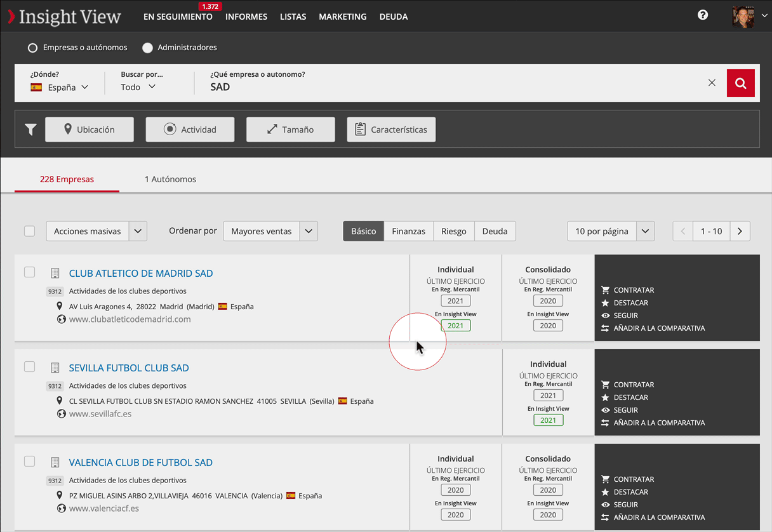Viewport: 772px width, 532px height.
Task: Click the star icon for DESTACAR in the Atletico row
Action: pyautogui.click(x=605, y=303)
